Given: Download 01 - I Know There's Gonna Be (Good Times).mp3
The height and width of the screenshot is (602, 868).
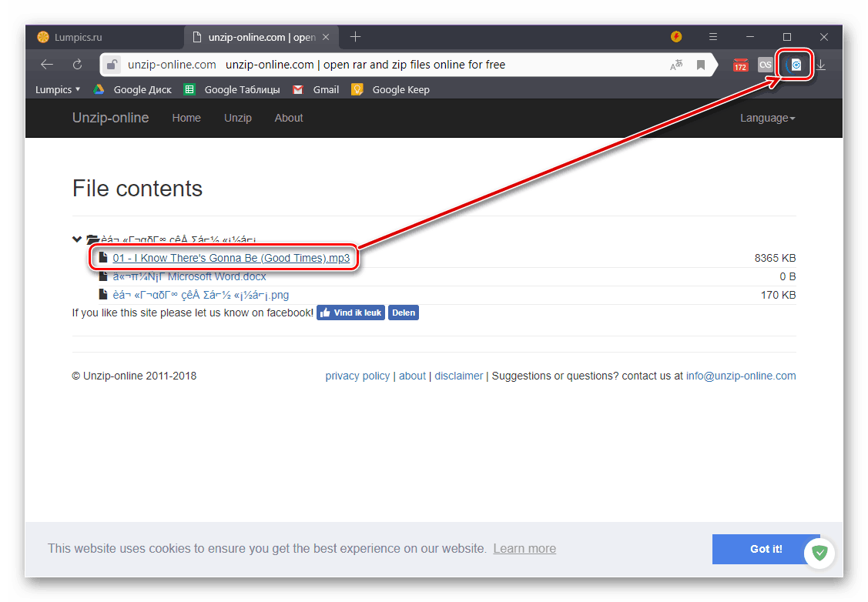Looking at the screenshot, I should pos(231,258).
